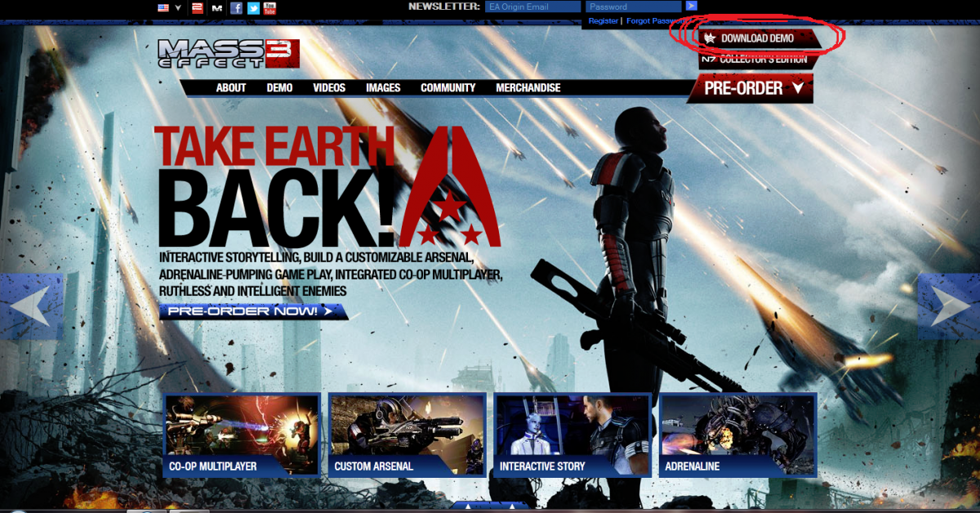
Task: Click the star icon on Download Demo
Action: [x=710, y=38]
